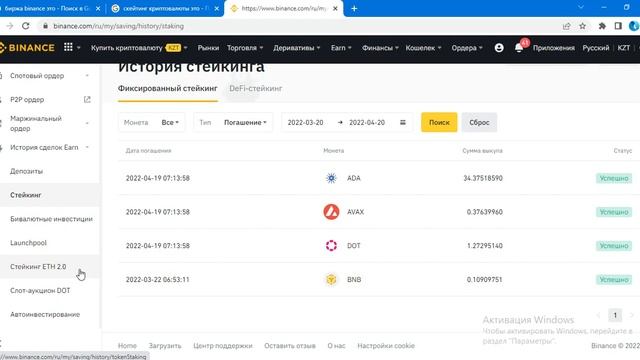This screenshot has height=360, width=640.
Task: Click BNB redemption date 2022-03-22 06:53:11
Action: pos(158,280)
